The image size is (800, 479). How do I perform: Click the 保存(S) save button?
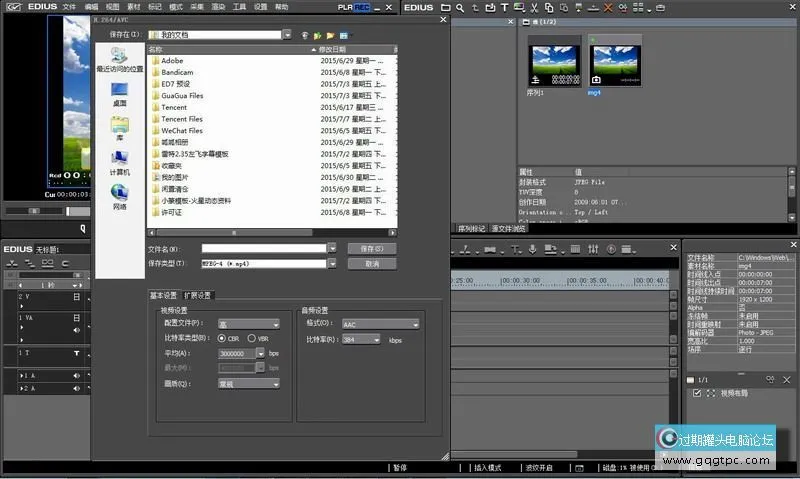coord(372,248)
